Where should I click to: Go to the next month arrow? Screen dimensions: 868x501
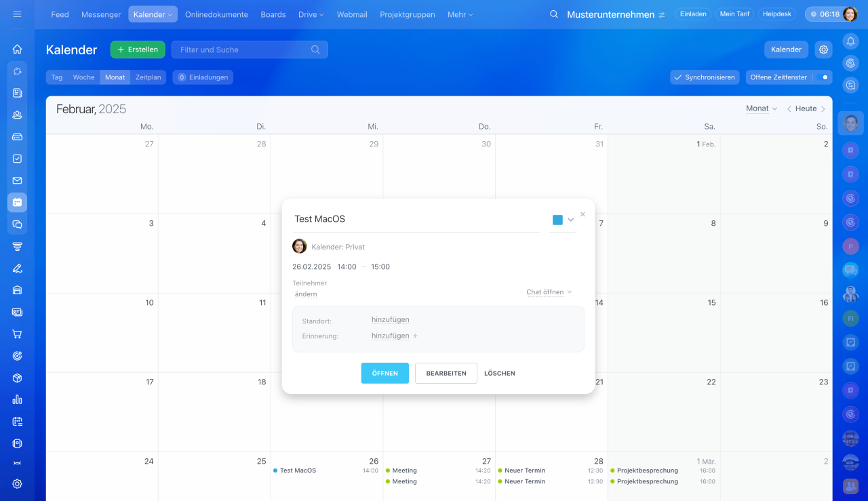(823, 108)
